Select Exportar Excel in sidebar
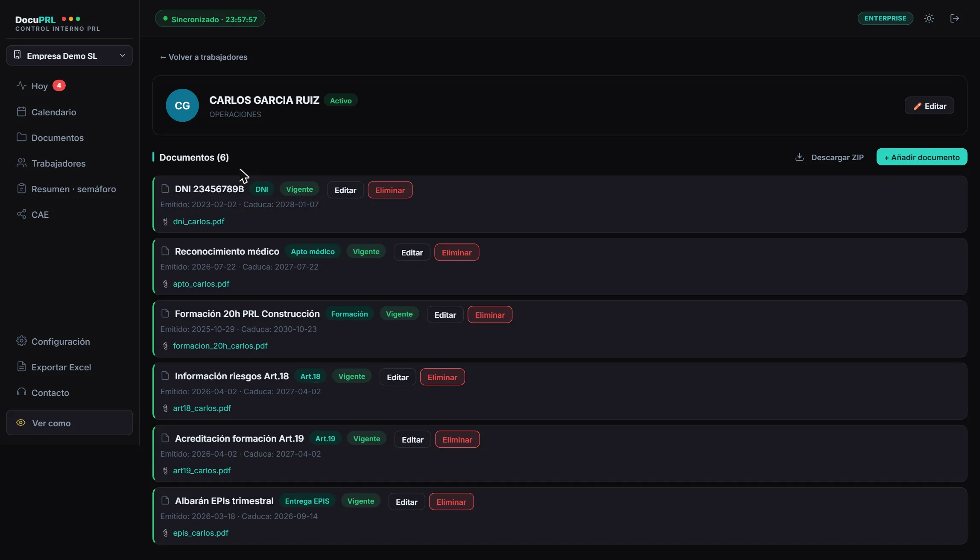Image resolution: width=980 pixels, height=560 pixels. tap(61, 367)
